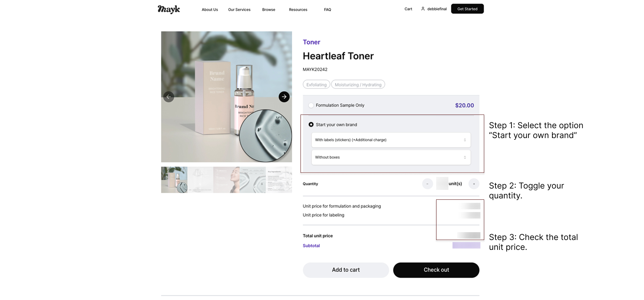The width and height of the screenshot is (644, 300).
Task: Decrease quantity with minus button
Action: tap(427, 184)
